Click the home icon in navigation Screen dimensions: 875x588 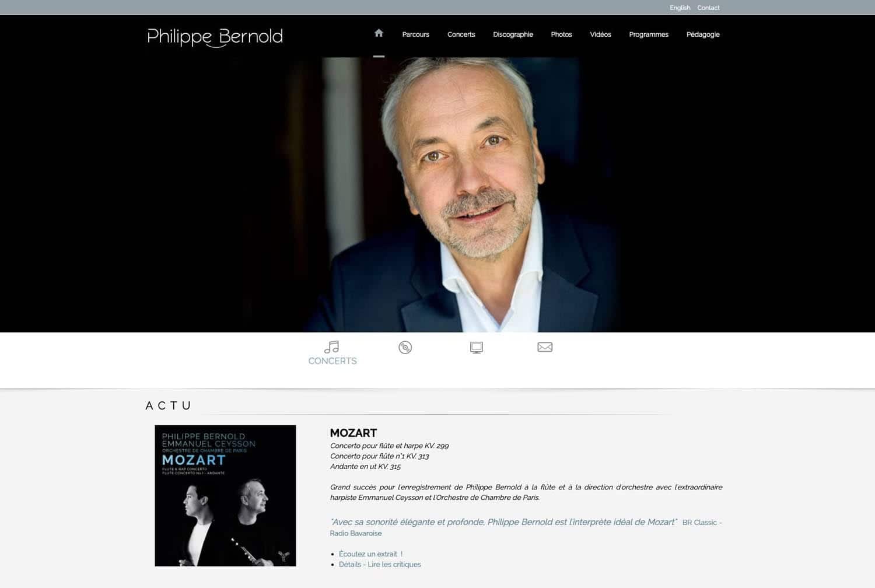pos(379,33)
